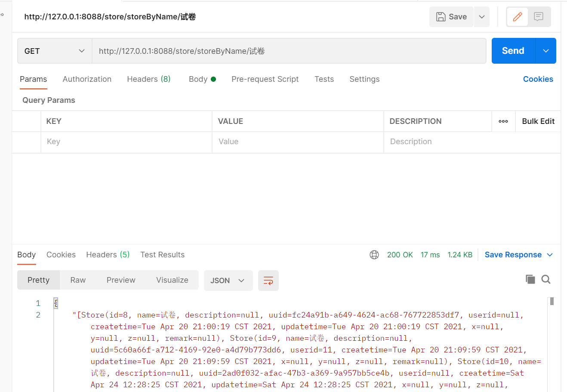Click the Description input cell
Screen dimensions: 567x392
tap(472, 142)
